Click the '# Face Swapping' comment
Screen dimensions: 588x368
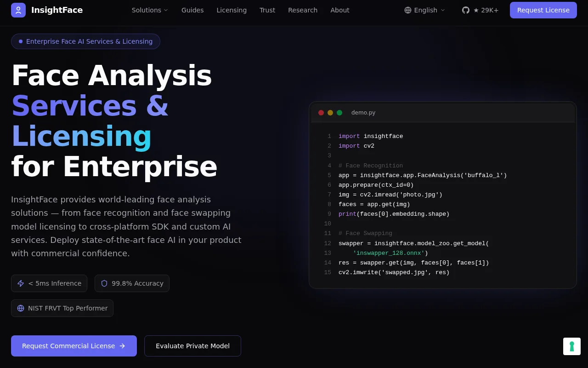(365, 233)
